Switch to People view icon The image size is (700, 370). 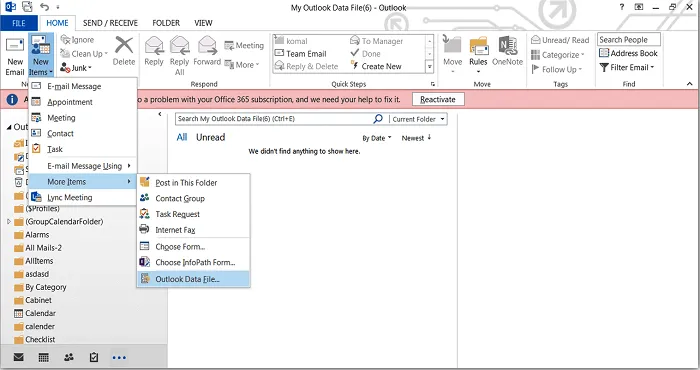69,357
